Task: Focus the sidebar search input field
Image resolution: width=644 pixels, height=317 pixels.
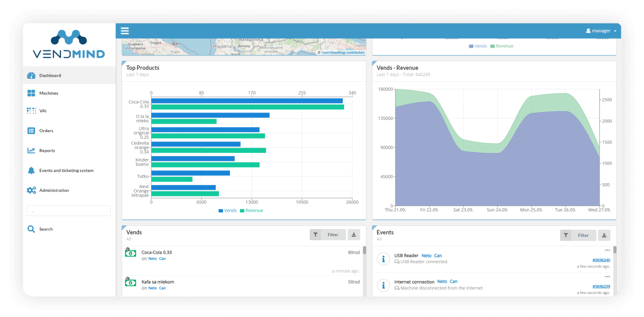Action: pyautogui.click(x=69, y=211)
